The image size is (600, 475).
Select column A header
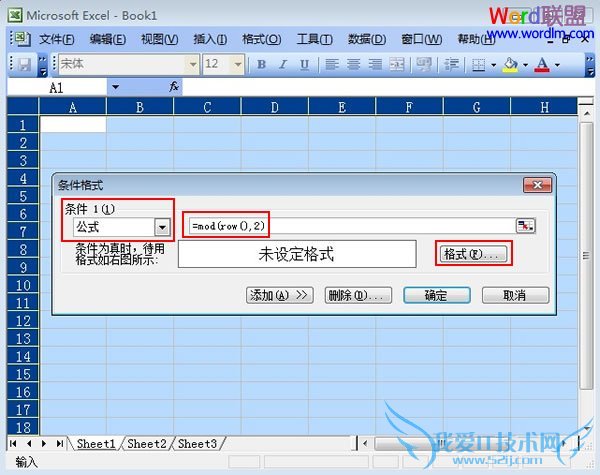73,107
